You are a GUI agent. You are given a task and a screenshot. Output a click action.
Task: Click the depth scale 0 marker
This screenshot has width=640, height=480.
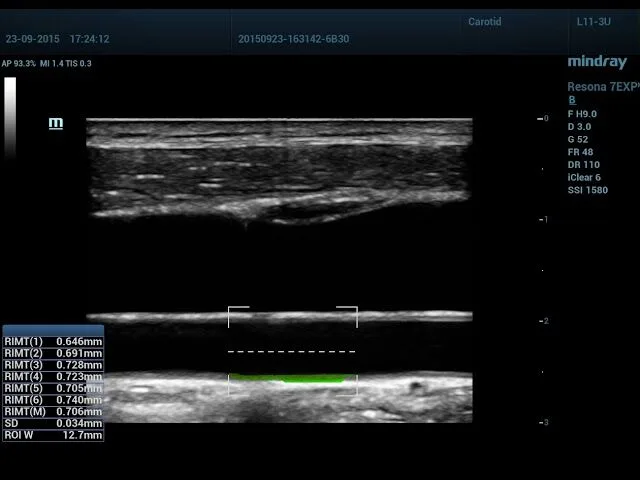click(x=543, y=118)
